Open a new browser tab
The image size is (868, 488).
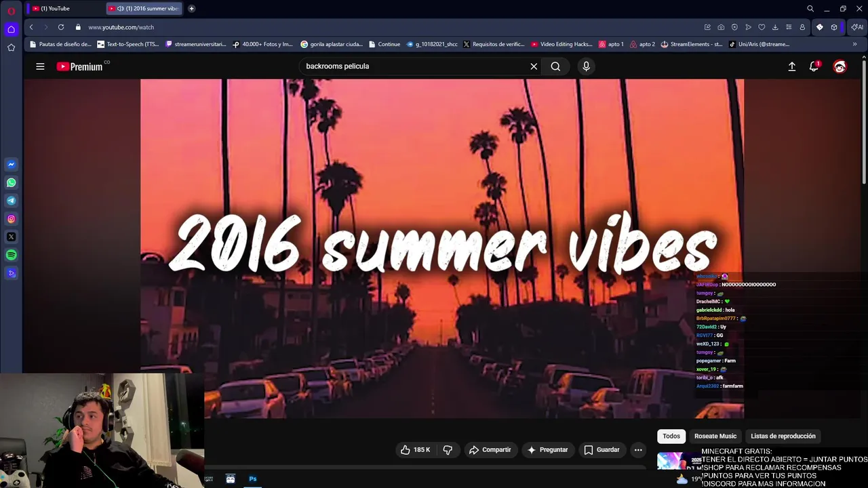tap(191, 9)
